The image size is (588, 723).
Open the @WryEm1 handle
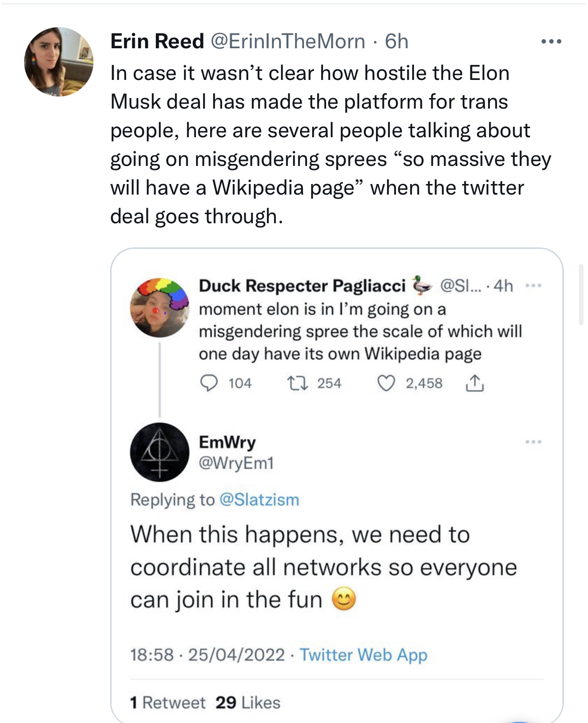coord(236,463)
